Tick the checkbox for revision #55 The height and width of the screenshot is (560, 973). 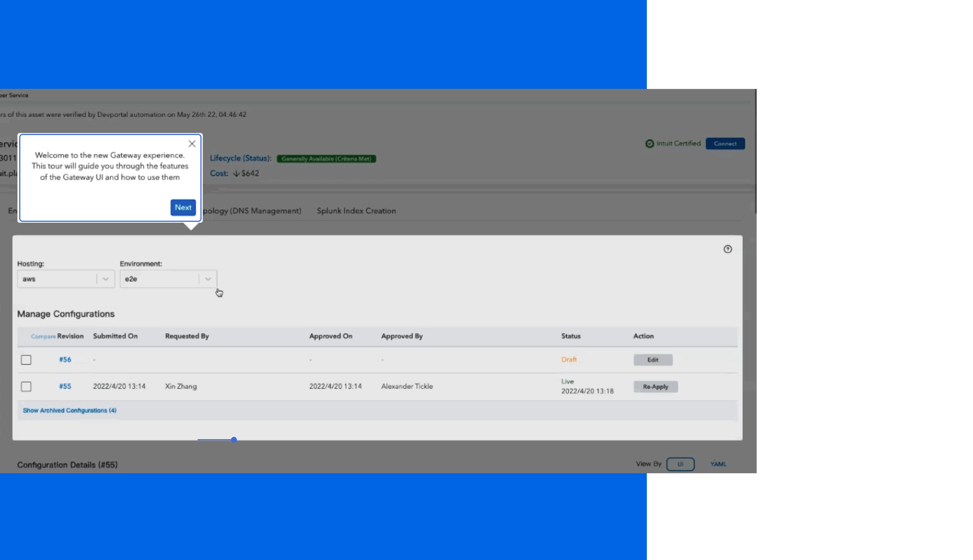point(26,386)
